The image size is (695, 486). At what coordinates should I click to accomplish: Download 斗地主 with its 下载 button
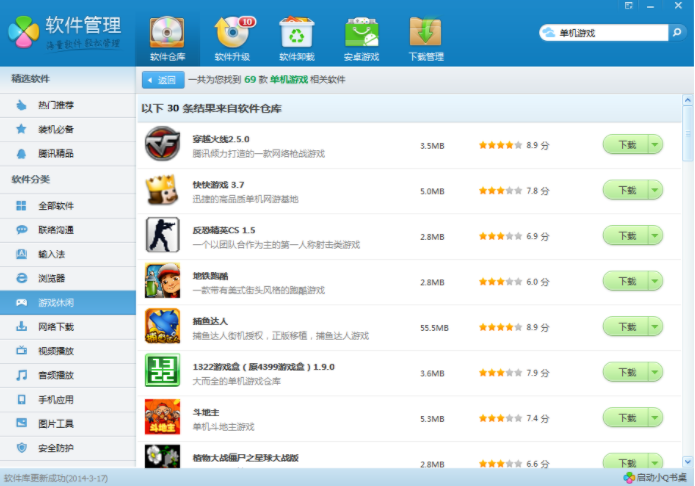tap(626, 418)
